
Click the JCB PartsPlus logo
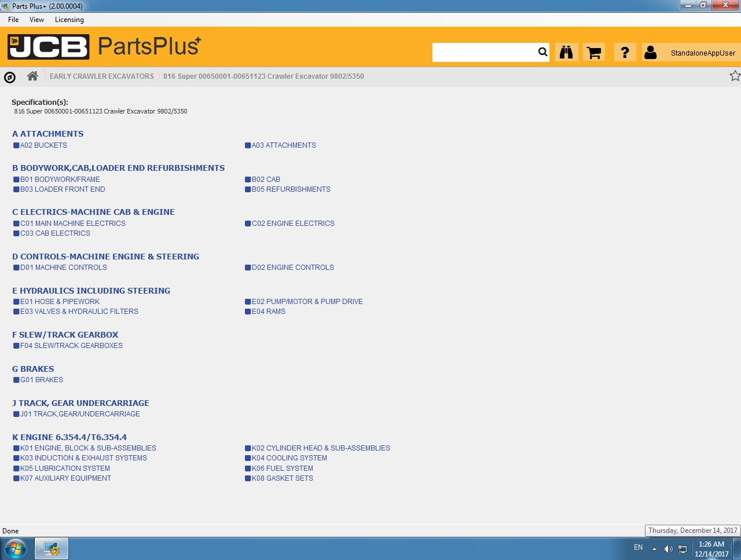pos(104,46)
